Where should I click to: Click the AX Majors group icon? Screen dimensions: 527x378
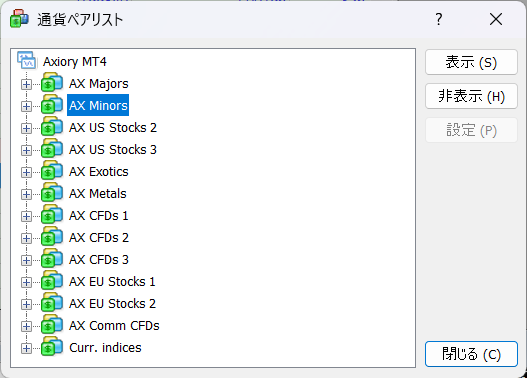point(52,83)
